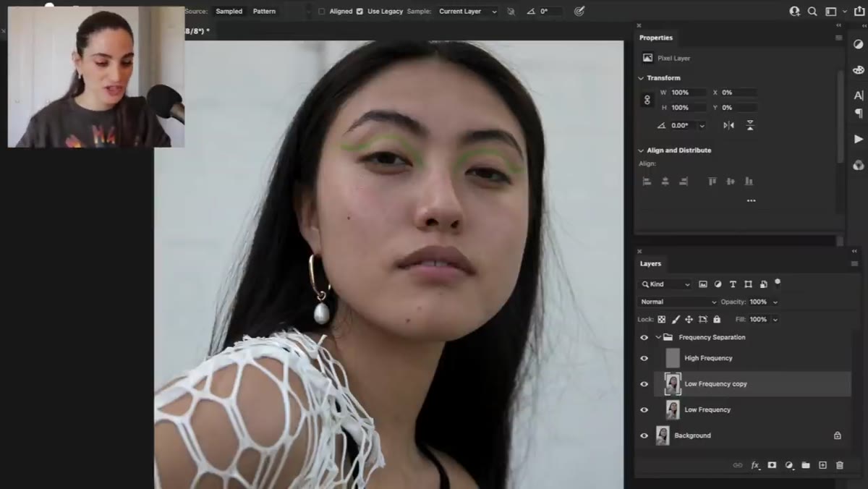The image size is (868, 489).
Task: Add a layer style with fx icon
Action: pos(755,465)
